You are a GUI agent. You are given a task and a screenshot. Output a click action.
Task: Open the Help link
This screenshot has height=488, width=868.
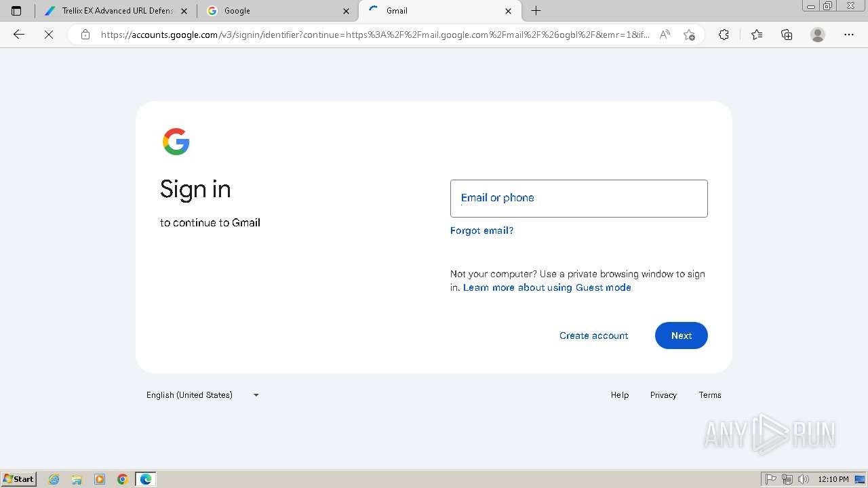pos(620,395)
